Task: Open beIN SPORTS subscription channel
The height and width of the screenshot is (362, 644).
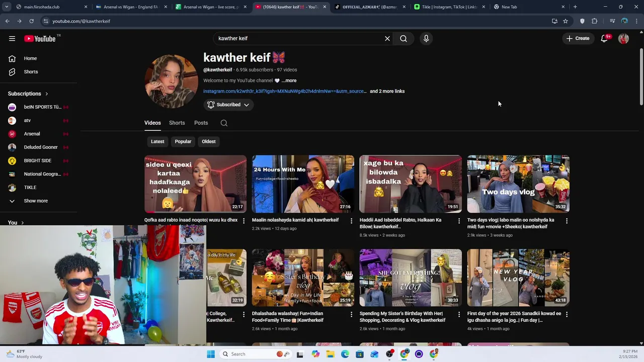Action: click(39, 107)
